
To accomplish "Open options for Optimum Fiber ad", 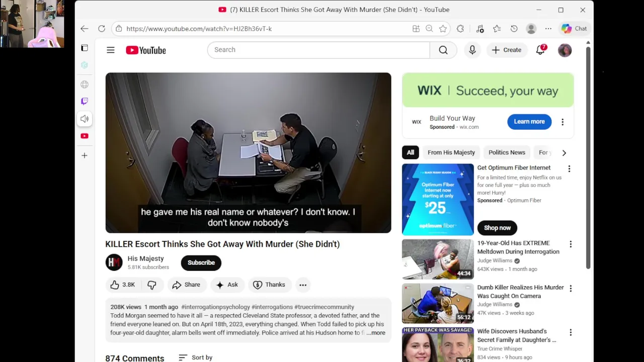I will (569, 169).
